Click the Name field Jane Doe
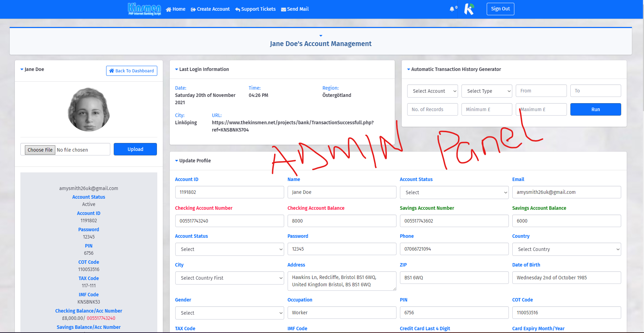The height and width of the screenshot is (333, 644). coord(342,192)
